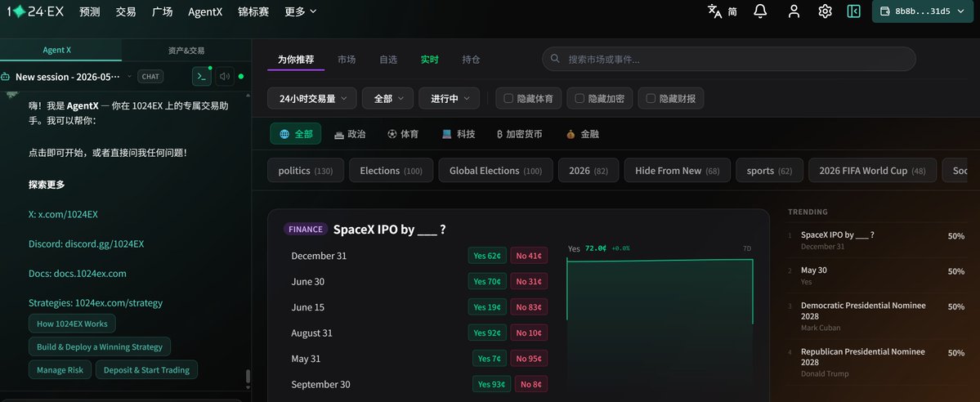
Task: Buy Yes 92¢ for August 31
Action: tap(487, 333)
